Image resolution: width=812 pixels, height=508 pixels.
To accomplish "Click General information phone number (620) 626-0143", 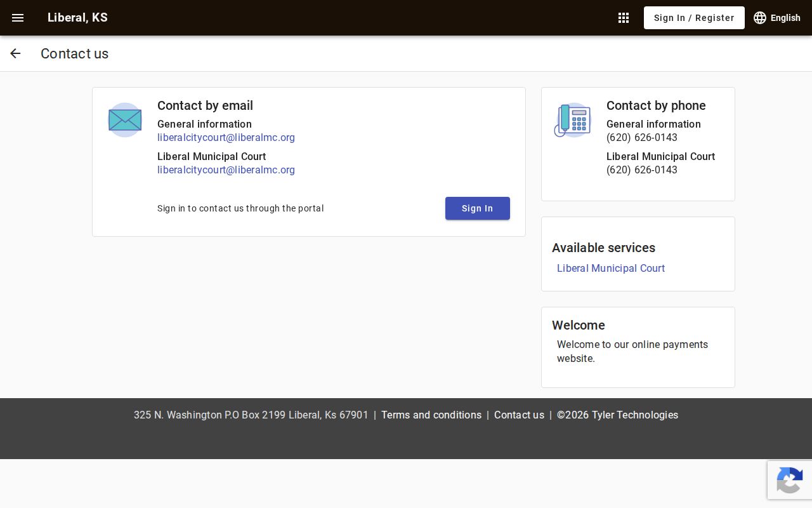I will click(x=642, y=138).
